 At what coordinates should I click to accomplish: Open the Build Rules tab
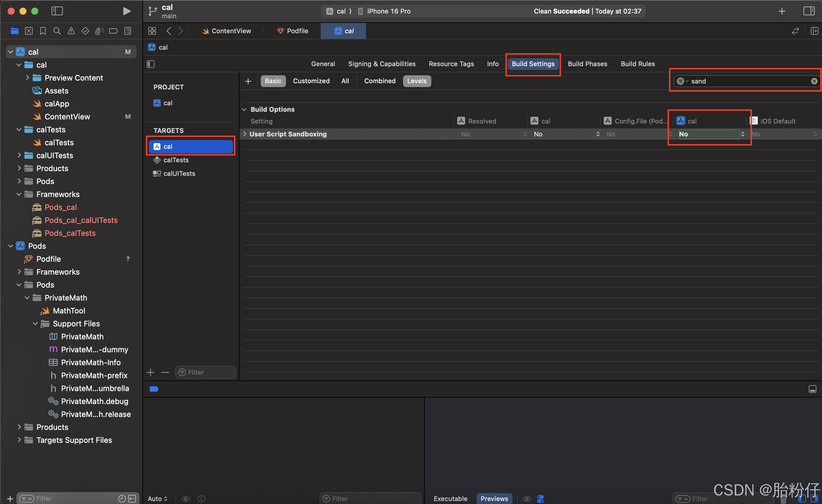coord(638,64)
